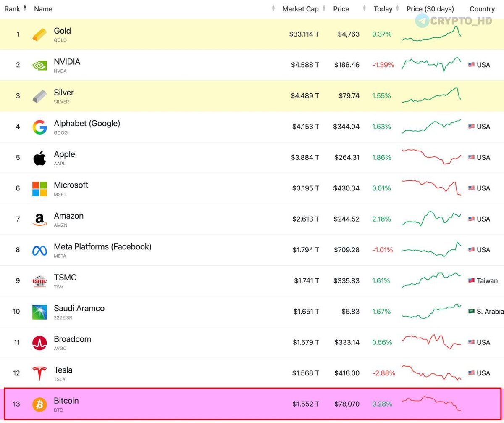Click the Broadcom logo icon
Viewport: 504px width, 423px height.
40,343
